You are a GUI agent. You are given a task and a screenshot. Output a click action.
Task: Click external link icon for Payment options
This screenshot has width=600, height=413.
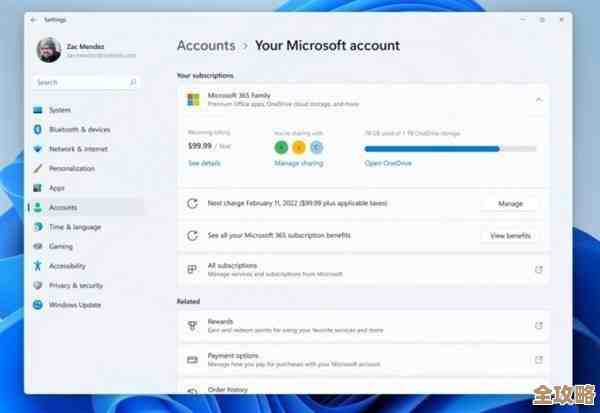tap(539, 360)
